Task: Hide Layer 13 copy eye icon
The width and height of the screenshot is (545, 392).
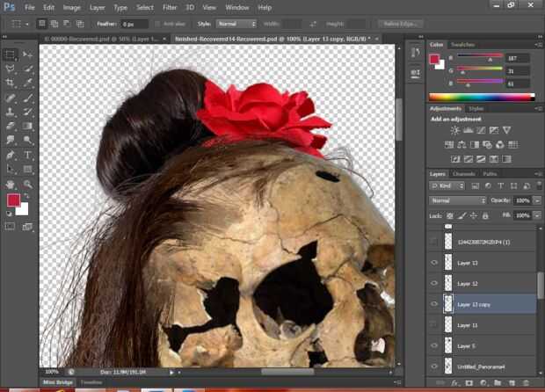Action: 434,304
